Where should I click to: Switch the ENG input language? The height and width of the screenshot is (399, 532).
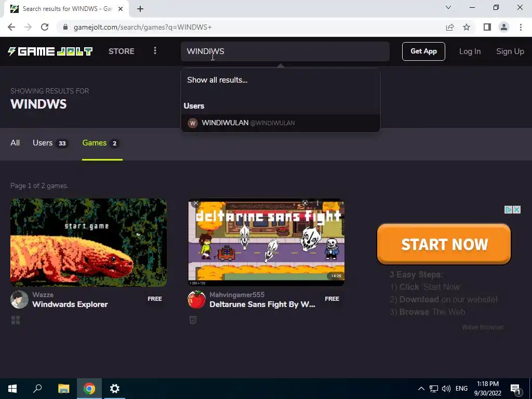(x=461, y=389)
